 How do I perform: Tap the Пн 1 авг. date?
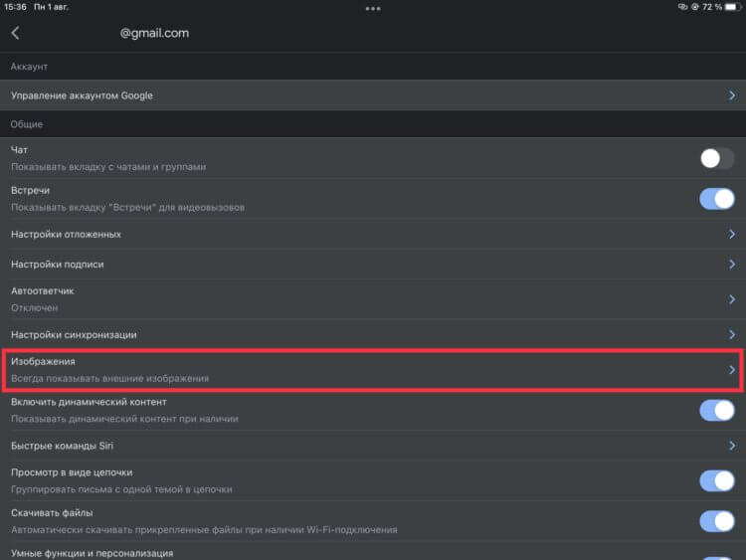click(52, 7)
